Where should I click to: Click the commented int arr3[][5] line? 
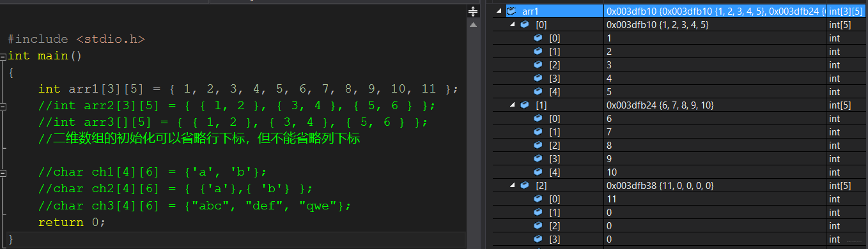click(233, 123)
